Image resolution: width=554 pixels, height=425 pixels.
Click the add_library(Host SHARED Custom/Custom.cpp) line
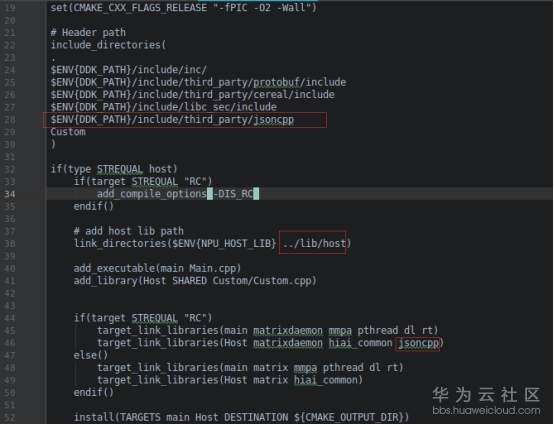[195, 281]
